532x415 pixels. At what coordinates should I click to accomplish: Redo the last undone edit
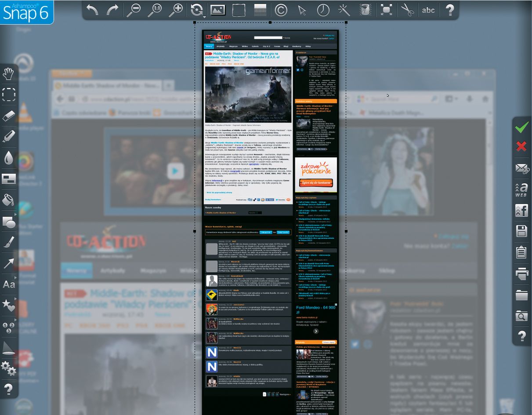112,10
